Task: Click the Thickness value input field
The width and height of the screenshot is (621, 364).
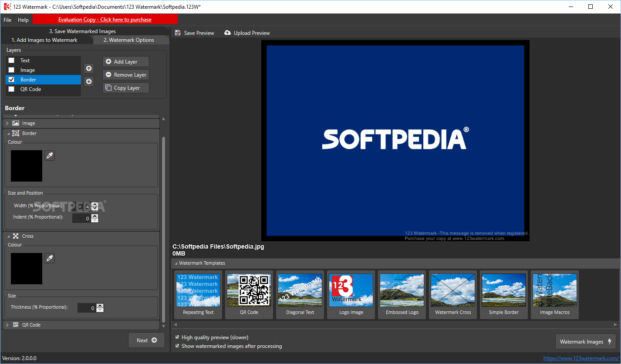Action: (x=87, y=308)
